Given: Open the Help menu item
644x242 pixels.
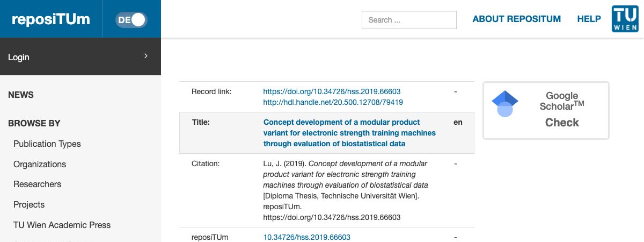Looking at the screenshot, I should click(x=589, y=19).
